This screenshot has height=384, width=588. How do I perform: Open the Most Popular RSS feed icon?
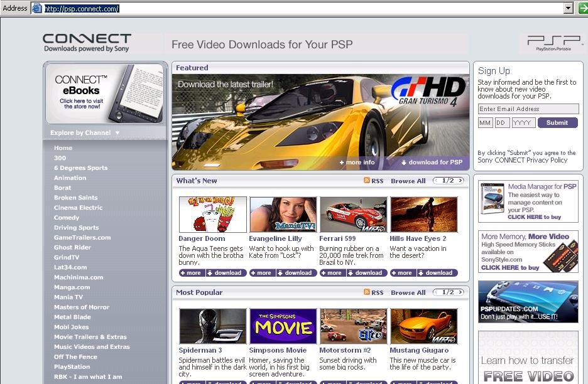pyautogui.click(x=367, y=292)
